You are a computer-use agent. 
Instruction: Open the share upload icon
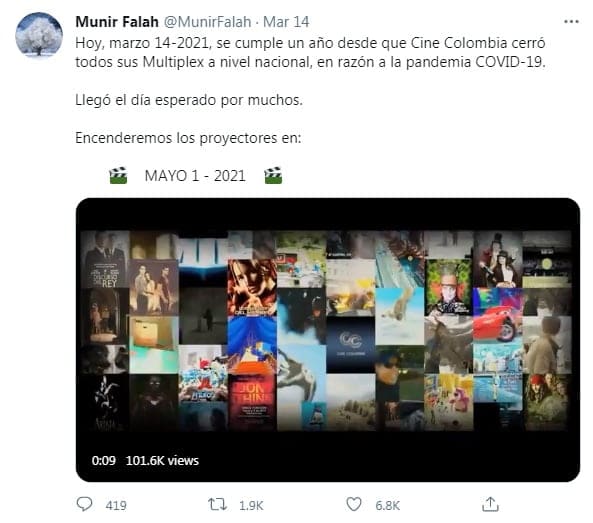[x=490, y=504]
